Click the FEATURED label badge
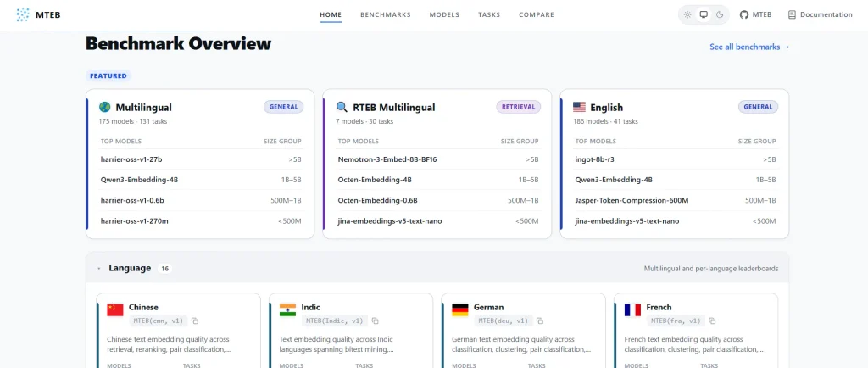Image resolution: width=868 pixels, height=368 pixels. (x=108, y=75)
